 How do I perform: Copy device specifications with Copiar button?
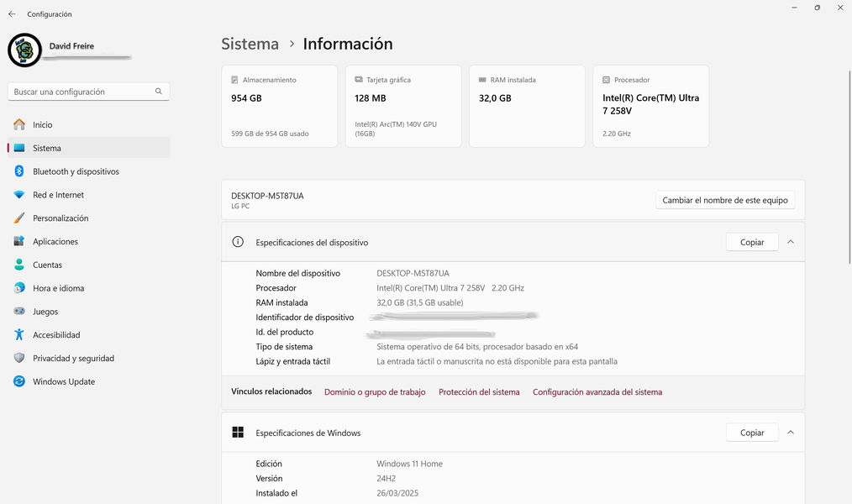coord(752,242)
